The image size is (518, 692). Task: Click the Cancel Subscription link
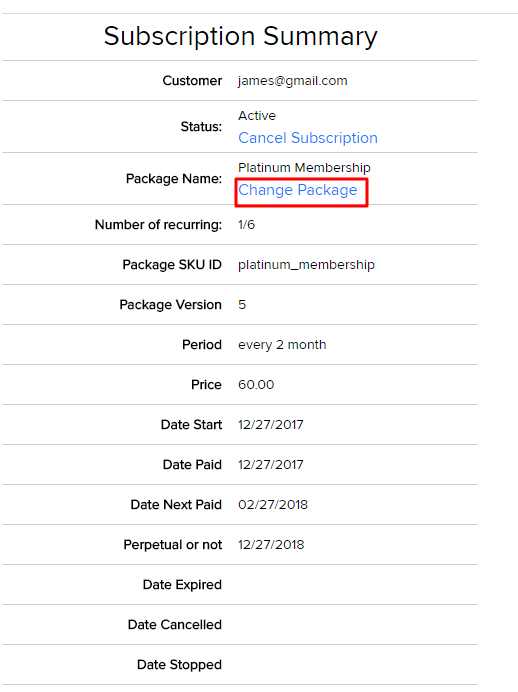[308, 138]
